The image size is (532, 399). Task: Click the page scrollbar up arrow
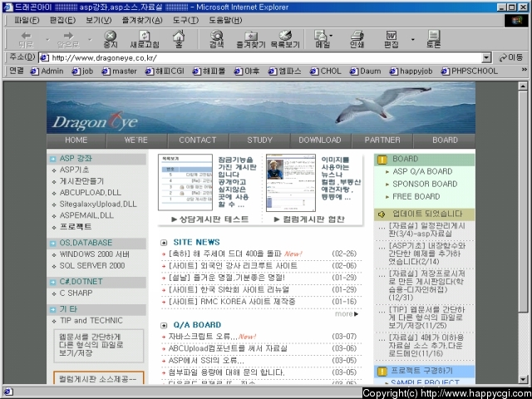pos(523,86)
